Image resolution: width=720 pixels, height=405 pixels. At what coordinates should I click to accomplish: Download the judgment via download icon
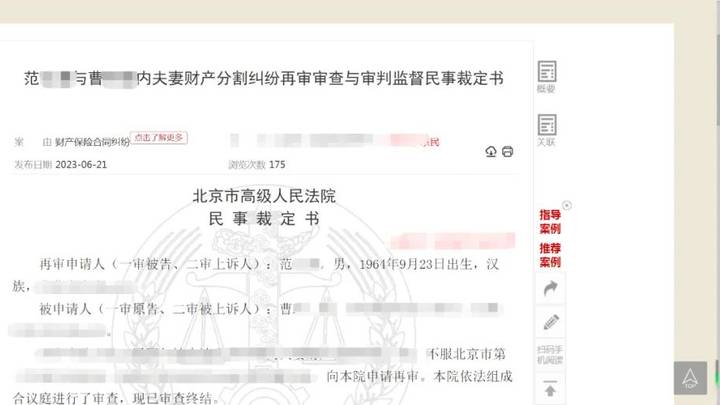(491, 152)
